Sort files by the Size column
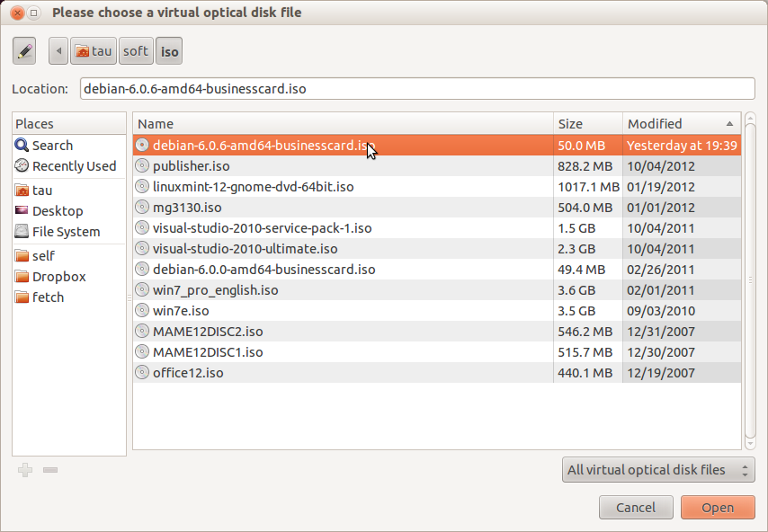 [588, 124]
